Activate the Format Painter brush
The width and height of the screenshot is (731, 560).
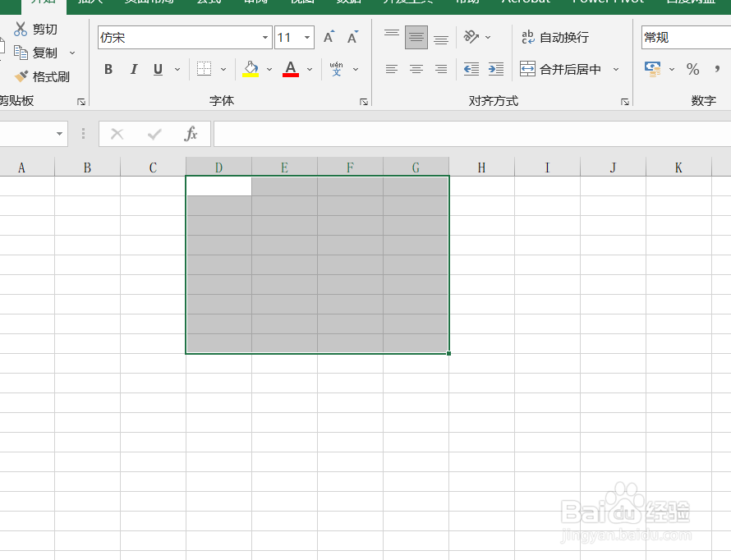pos(21,76)
